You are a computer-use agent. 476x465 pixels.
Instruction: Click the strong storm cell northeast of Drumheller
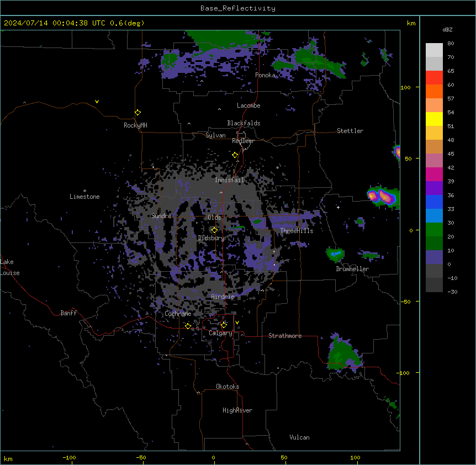pyautogui.click(x=383, y=196)
